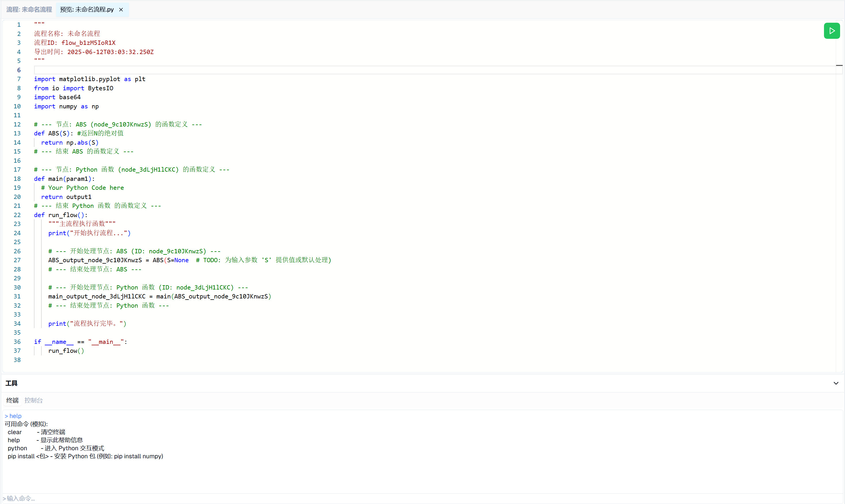
Task: Open the 终端 tab
Action: (13, 400)
